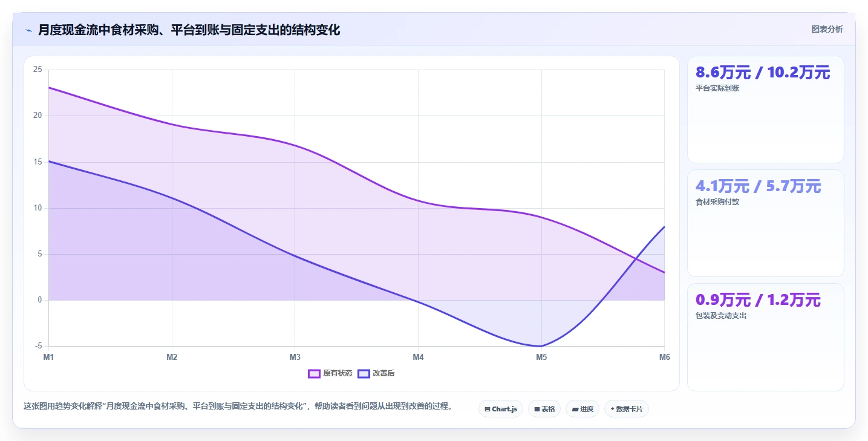This screenshot has width=868, height=441.
Task: Click the bar icon in the 进度 tag
Action: [x=575, y=410]
